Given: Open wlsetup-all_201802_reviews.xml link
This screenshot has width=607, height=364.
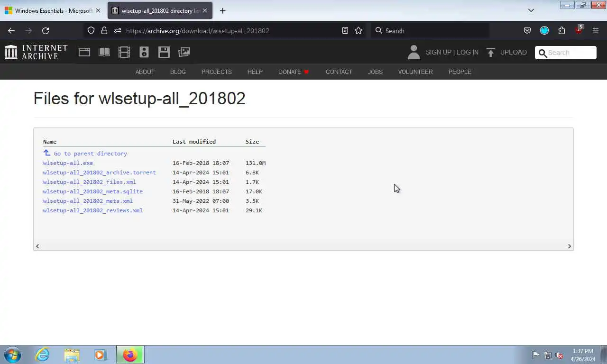Looking at the screenshot, I should [92, 210].
